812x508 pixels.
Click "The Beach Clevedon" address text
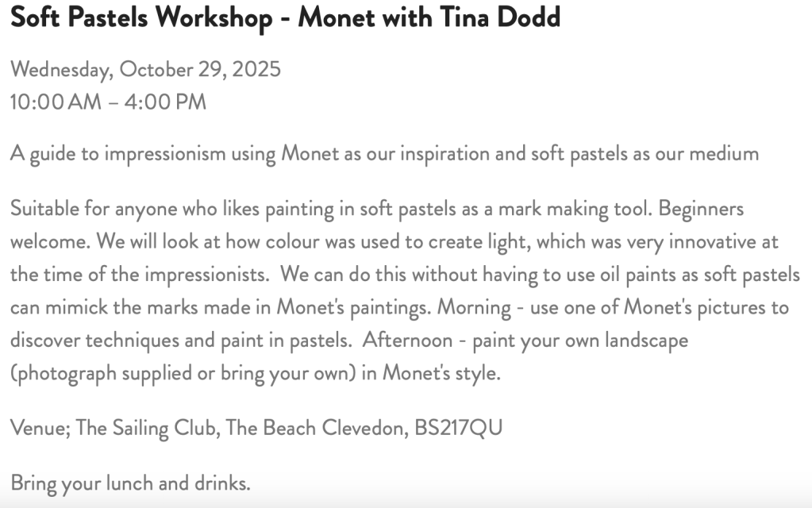pos(316,428)
